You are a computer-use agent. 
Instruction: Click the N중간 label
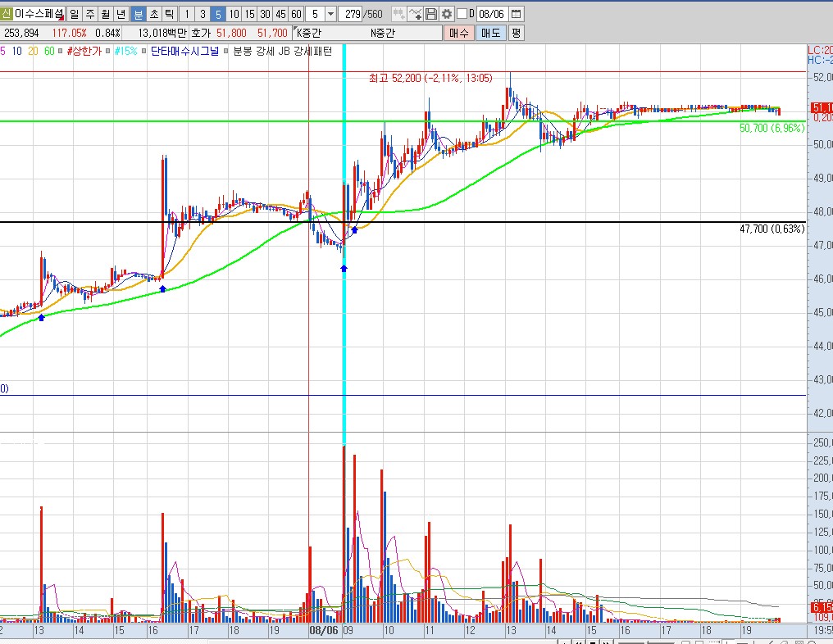pos(383,33)
